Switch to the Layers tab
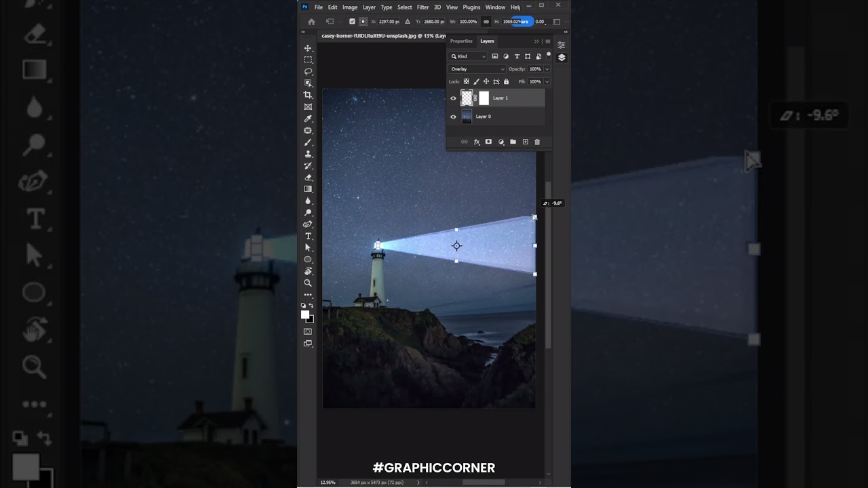Viewport: 868px width, 488px height. click(488, 41)
